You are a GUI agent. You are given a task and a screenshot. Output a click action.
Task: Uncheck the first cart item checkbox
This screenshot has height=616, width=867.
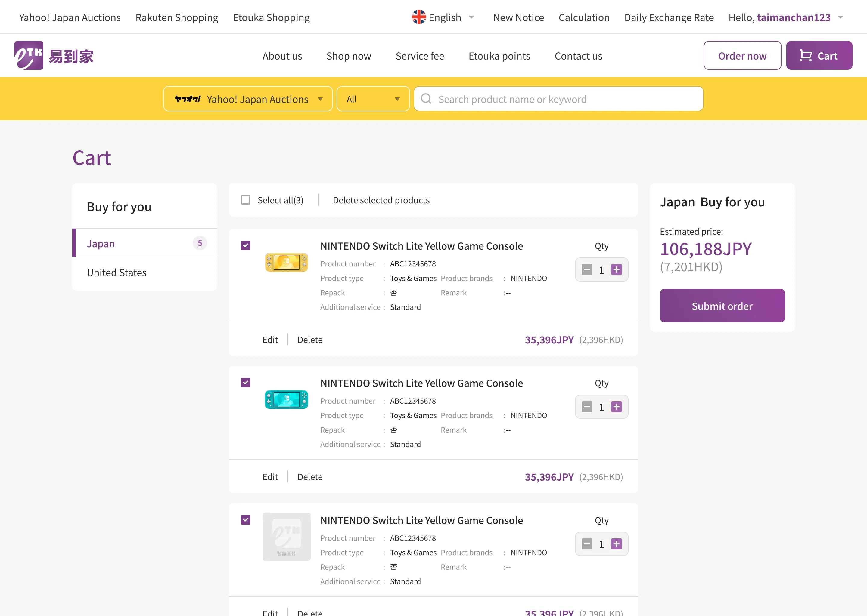click(x=246, y=245)
